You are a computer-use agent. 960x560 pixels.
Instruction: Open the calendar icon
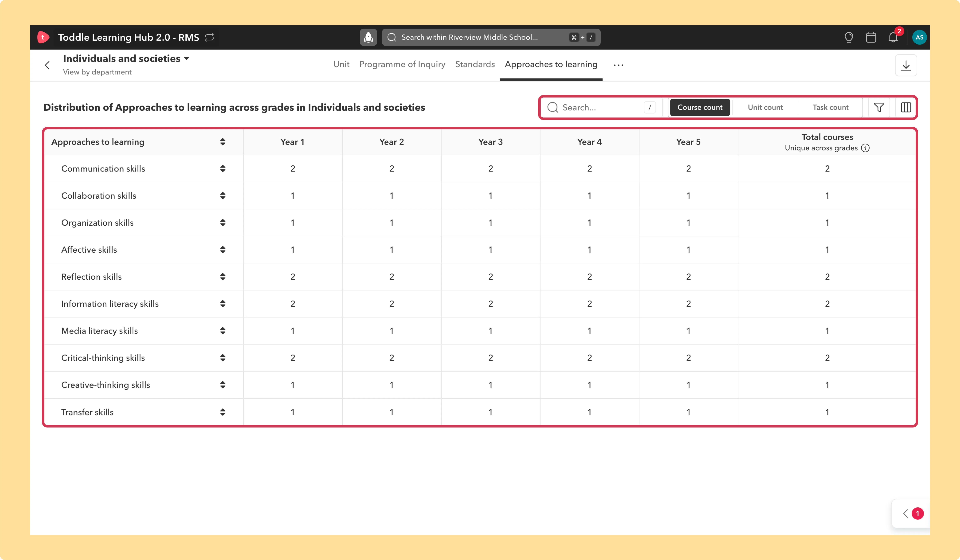point(871,37)
